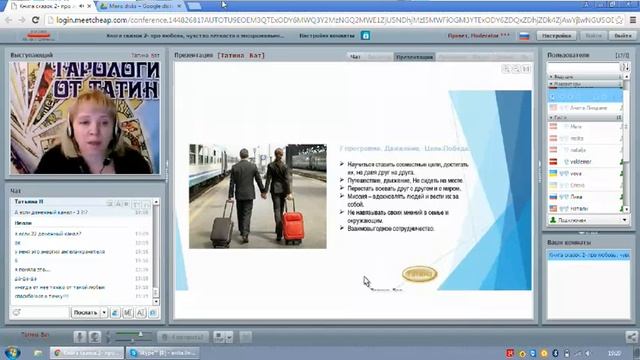The width and height of the screenshot is (640, 360).
Task: Click the Выйти button in the header
Action: pyautogui.click(x=623, y=36)
